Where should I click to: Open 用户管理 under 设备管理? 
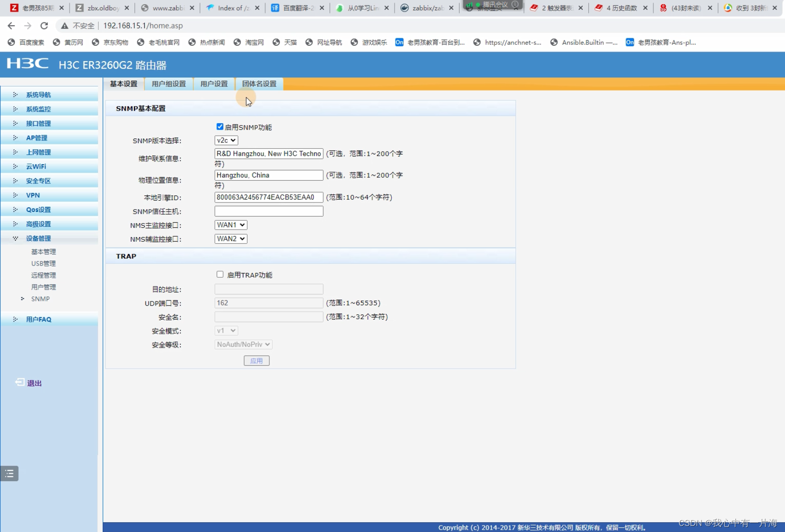(x=43, y=287)
